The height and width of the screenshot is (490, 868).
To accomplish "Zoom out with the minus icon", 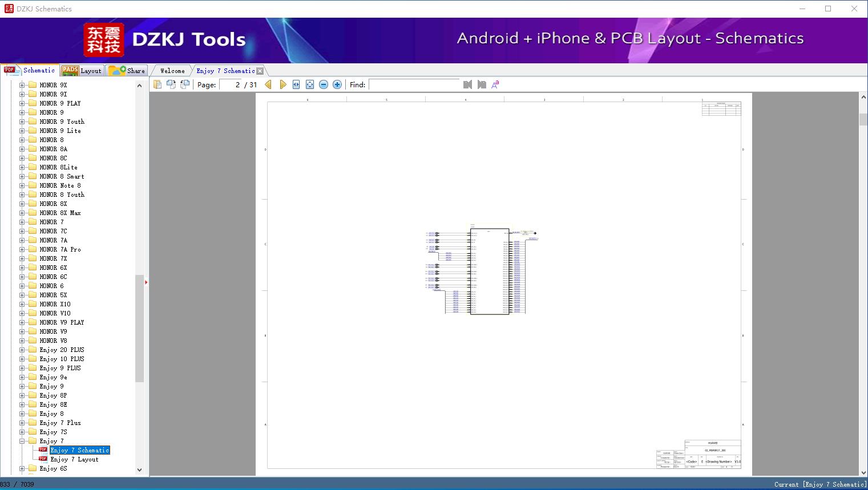I will [x=324, y=84].
